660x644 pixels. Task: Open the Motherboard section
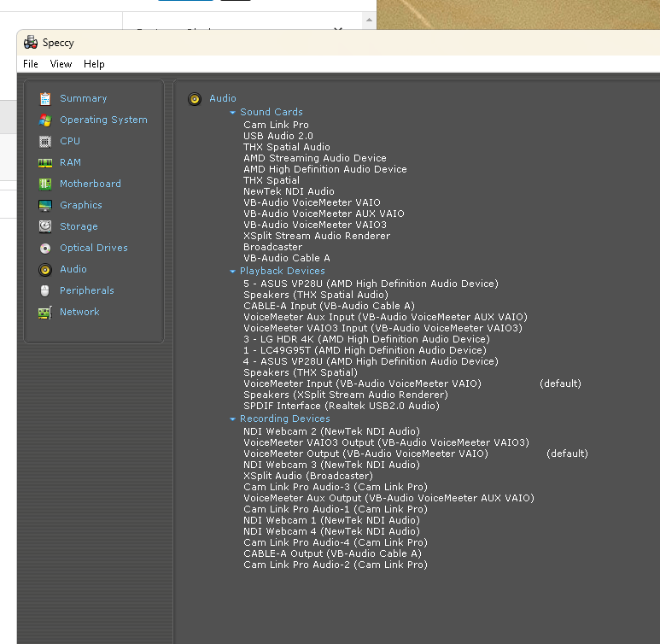click(91, 184)
